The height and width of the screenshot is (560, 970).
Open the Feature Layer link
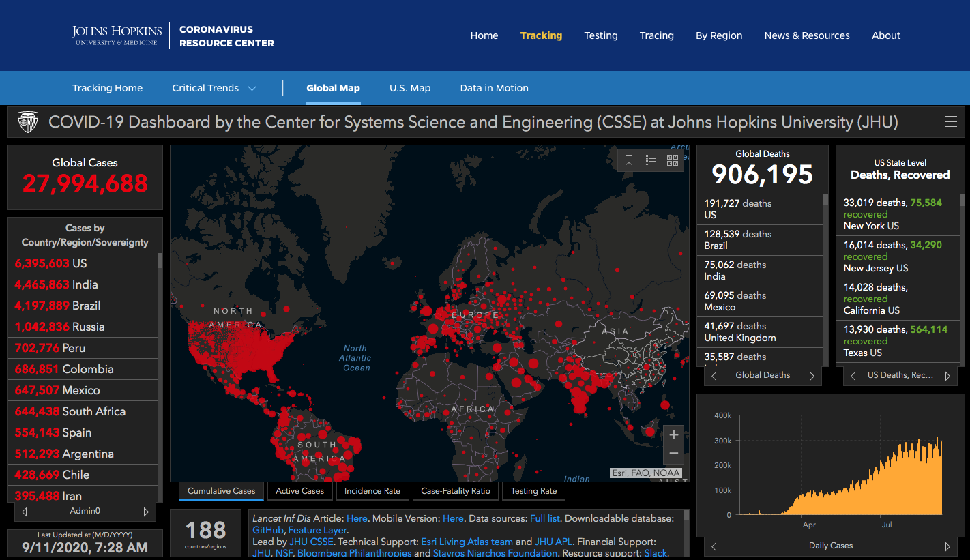[317, 531]
